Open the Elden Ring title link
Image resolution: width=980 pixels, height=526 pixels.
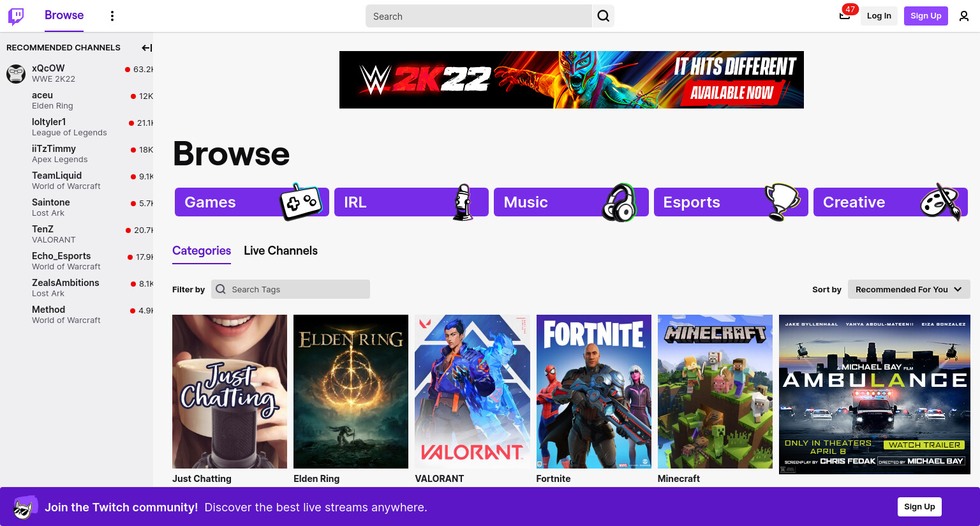[x=316, y=479]
